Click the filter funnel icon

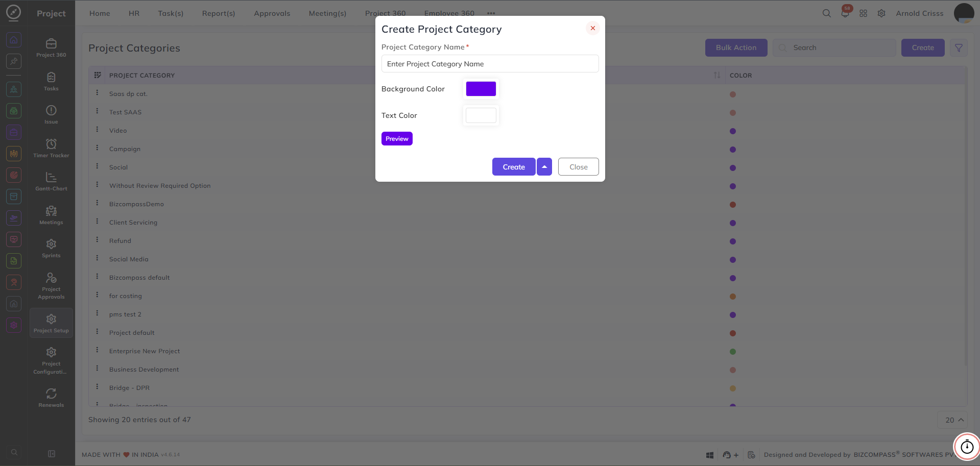(959, 47)
